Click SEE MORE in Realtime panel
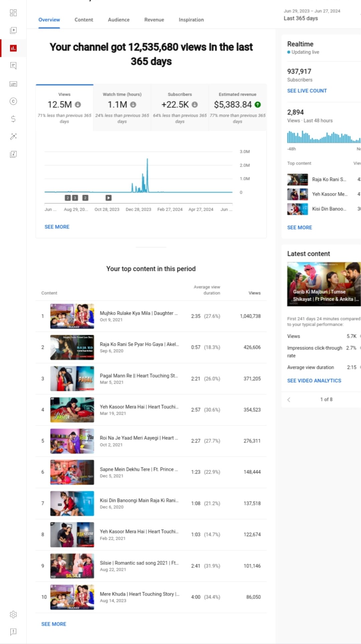The width and height of the screenshot is (361, 644). click(x=299, y=227)
